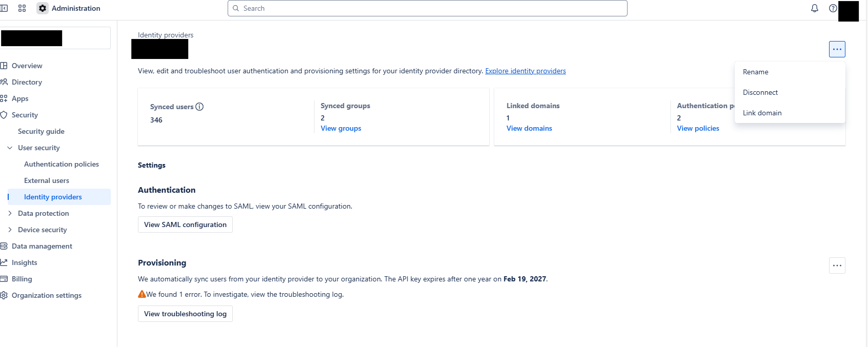Open the Insights label
The width and height of the screenshot is (868, 347).
[x=25, y=262]
